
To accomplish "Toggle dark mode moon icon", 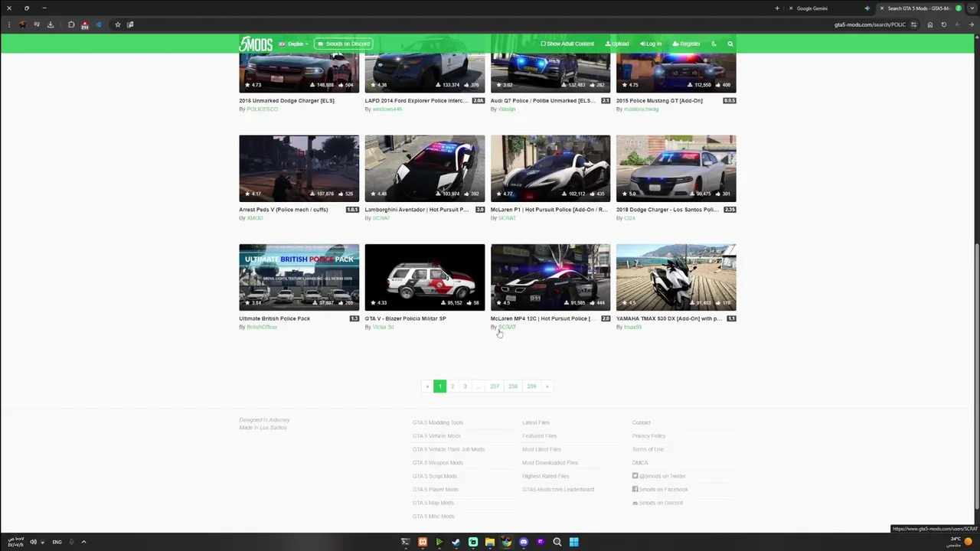I will (714, 44).
